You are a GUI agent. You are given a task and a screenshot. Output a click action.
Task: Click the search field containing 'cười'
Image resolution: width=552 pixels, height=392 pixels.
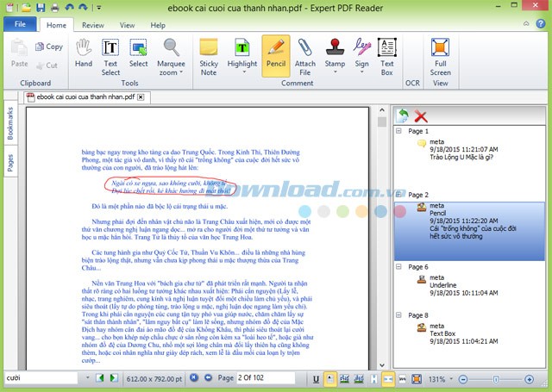click(x=43, y=378)
